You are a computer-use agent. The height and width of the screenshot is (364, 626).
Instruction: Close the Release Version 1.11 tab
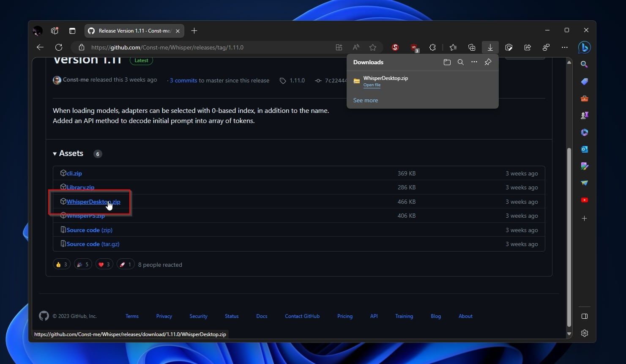[178, 31]
